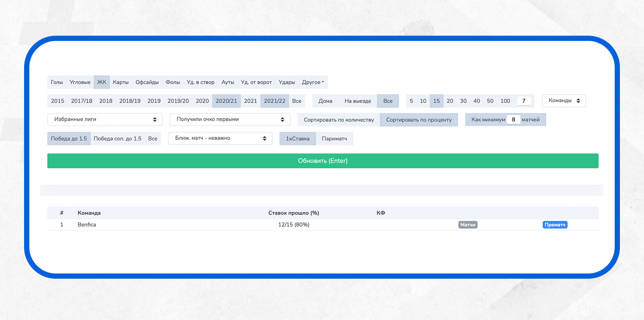
Task: Toggle the 2020/21 season filter
Action: point(226,101)
